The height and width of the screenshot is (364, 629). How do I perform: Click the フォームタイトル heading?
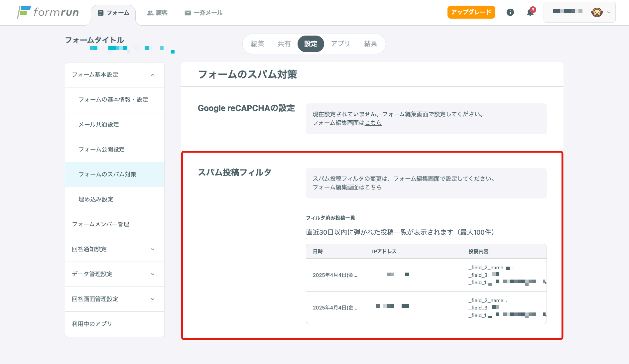(94, 40)
